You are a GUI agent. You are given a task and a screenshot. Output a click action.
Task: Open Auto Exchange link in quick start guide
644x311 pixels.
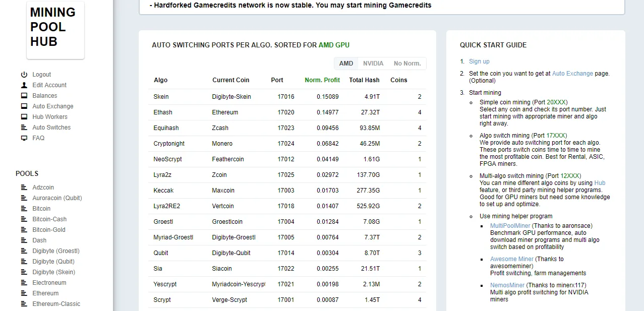coord(572,74)
